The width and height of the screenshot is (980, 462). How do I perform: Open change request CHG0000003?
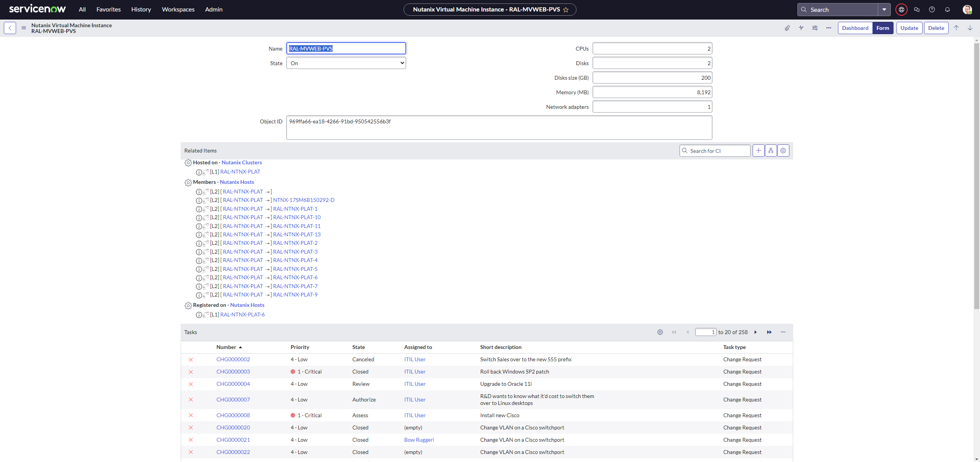coord(233,372)
